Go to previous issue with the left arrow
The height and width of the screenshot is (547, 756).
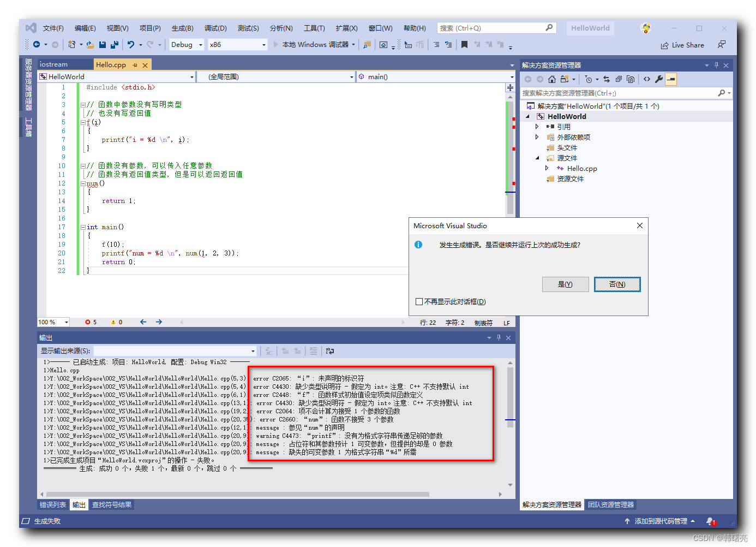coord(143,322)
